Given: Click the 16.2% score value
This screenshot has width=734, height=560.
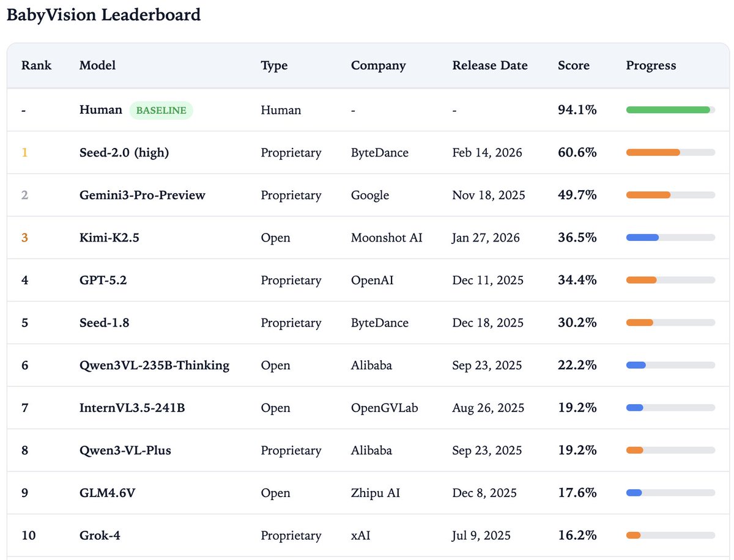Looking at the screenshot, I should 577,535.
